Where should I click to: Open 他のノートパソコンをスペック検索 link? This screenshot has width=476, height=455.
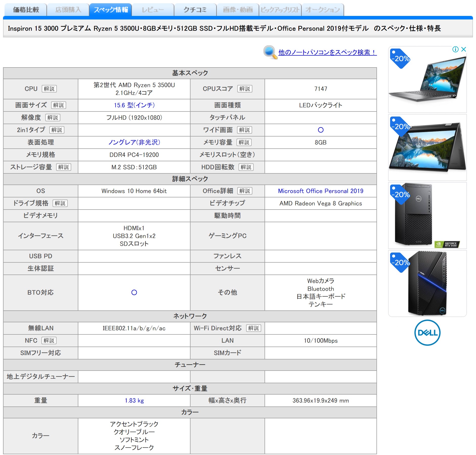[x=327, y=52]
